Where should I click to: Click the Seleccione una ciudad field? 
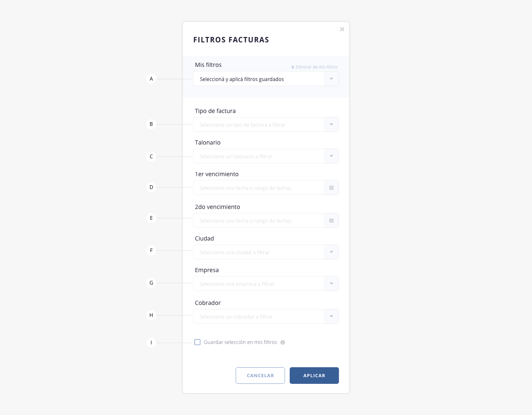click(x=259, y=252)
